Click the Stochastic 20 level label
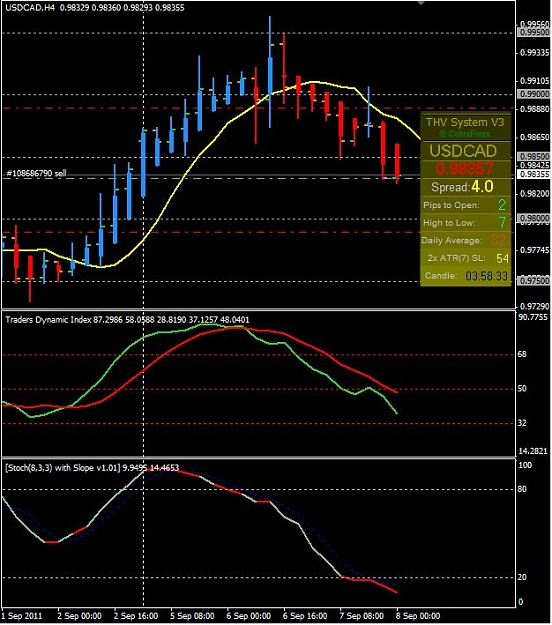This screenshot has height=625, width=552. pyautogui.click(x=523, y=577)
